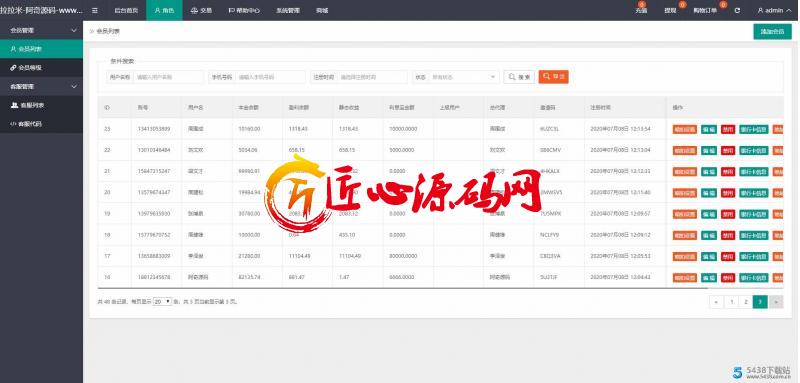Open the rows-per-page dropdown showing 20

pos(163,302)
